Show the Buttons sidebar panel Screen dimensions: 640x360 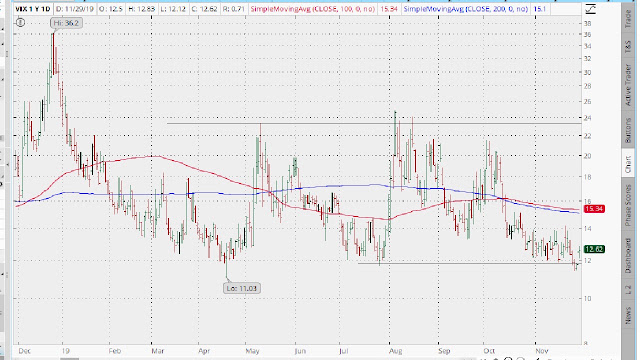point(628,131)
